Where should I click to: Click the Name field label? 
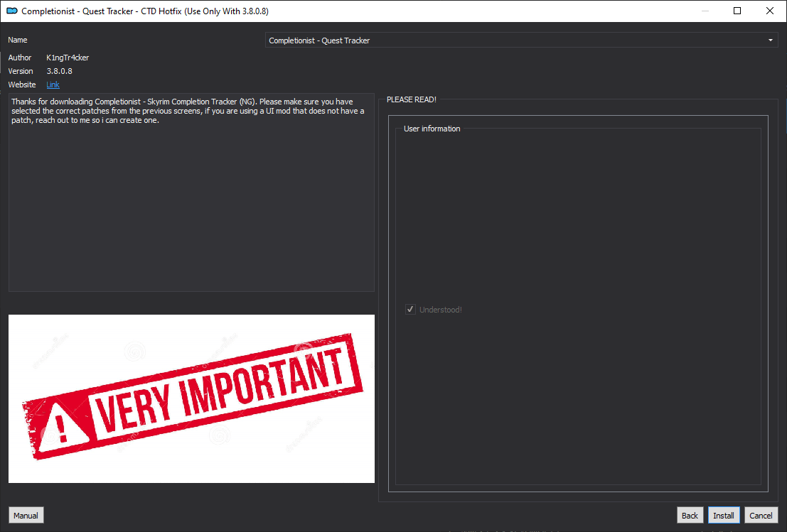point(18,40)
